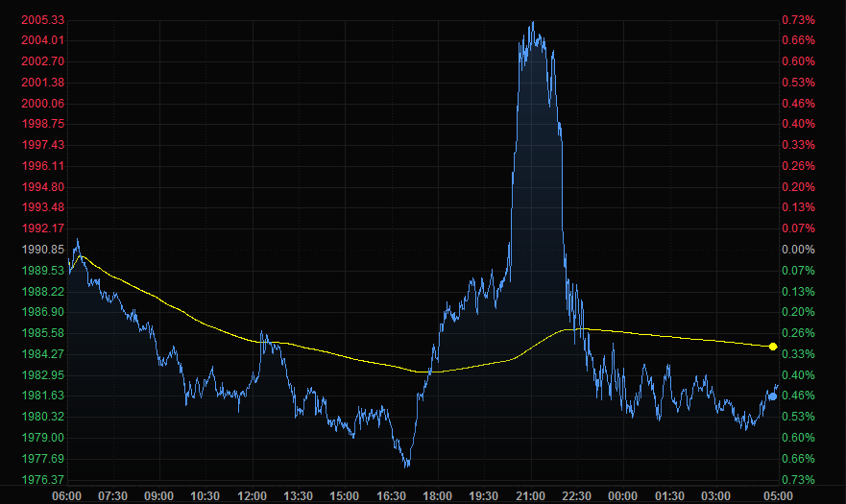This screenshot has height=504, width=846.
Task: Click the yellow average line end marker
Action: pyautogui.click(x=773, y=347)
